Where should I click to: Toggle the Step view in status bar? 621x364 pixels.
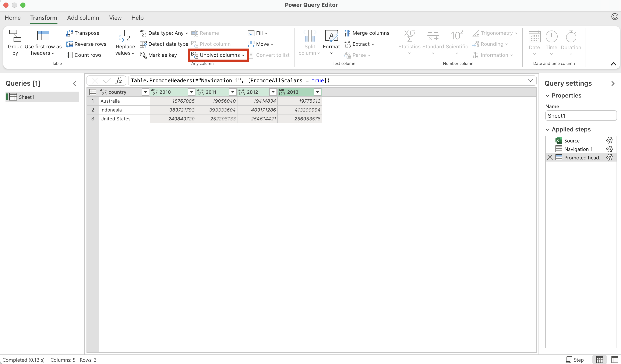tap(575, 360)
